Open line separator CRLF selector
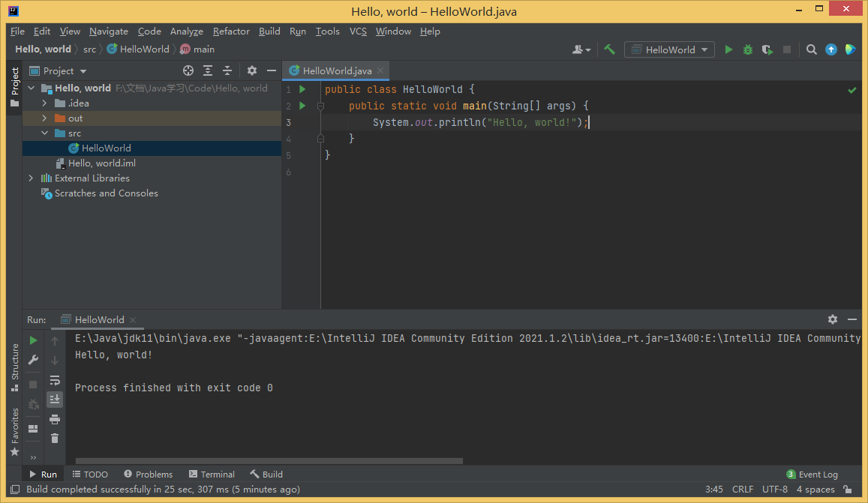This screenshot has height=503, width=868. 743,490
